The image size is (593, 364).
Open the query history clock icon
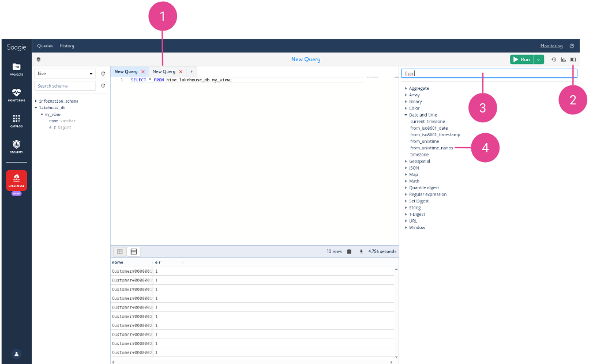554,59
